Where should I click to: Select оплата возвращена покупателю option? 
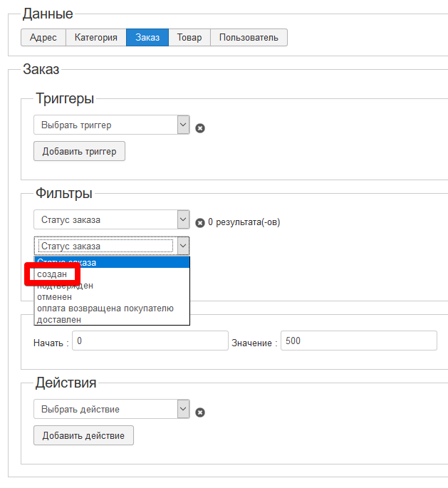tap(105, 308)
